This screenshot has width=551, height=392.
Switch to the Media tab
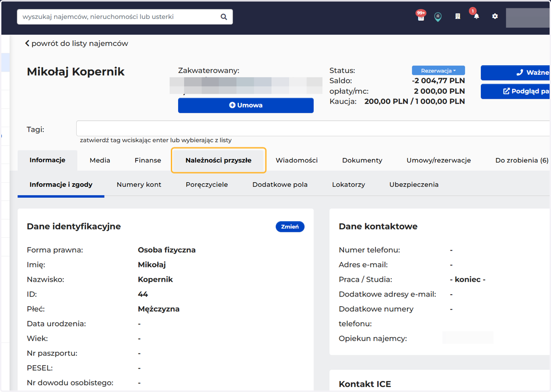100,160
